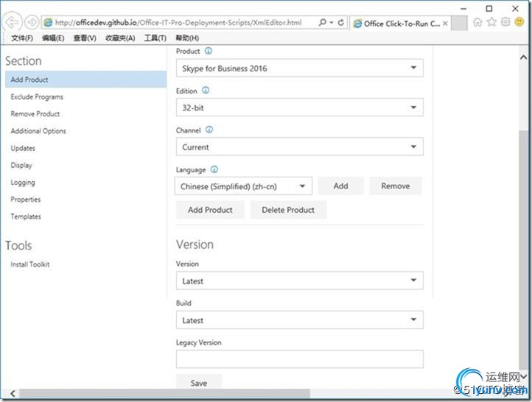Screen dimensions: 532x402
Task: Select Remove Product in sidebar
Action: point(35,113)
